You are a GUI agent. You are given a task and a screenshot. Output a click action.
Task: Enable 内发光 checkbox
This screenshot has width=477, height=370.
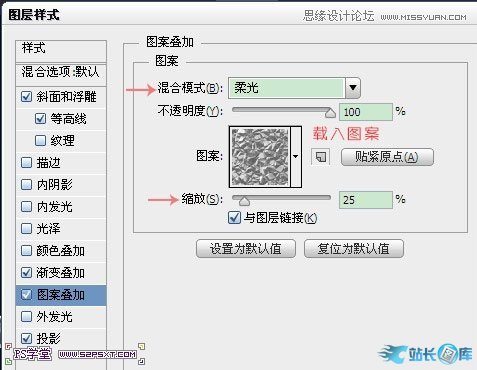pos(26,206)
